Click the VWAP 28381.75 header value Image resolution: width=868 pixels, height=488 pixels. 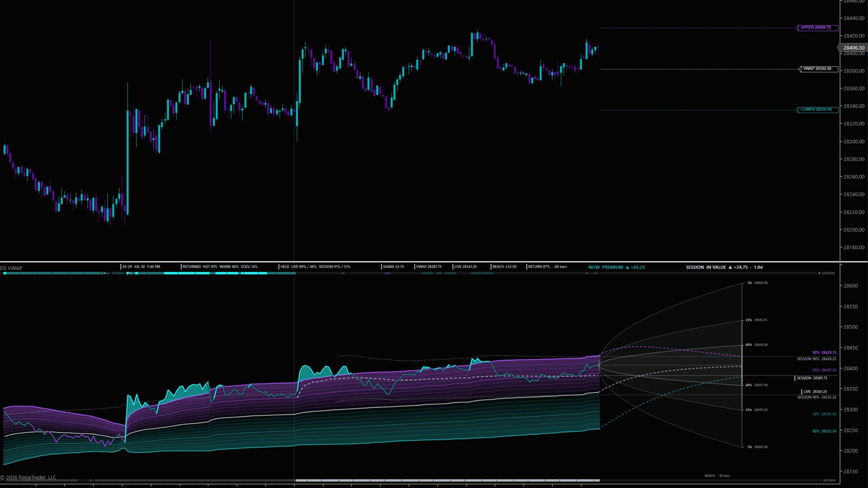429,267
